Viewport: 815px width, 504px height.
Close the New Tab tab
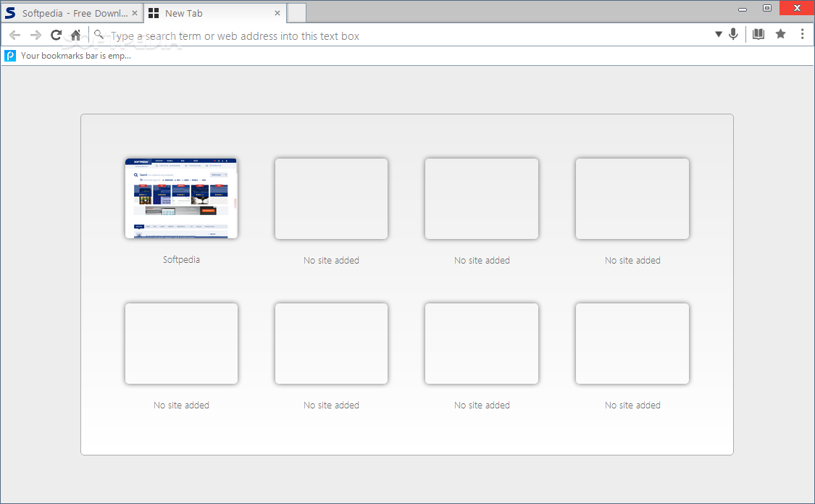point(277,13)
